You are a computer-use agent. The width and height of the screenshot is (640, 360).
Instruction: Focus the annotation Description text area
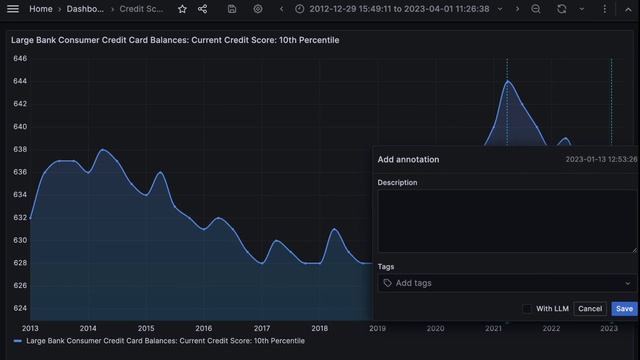coord(507,221)
